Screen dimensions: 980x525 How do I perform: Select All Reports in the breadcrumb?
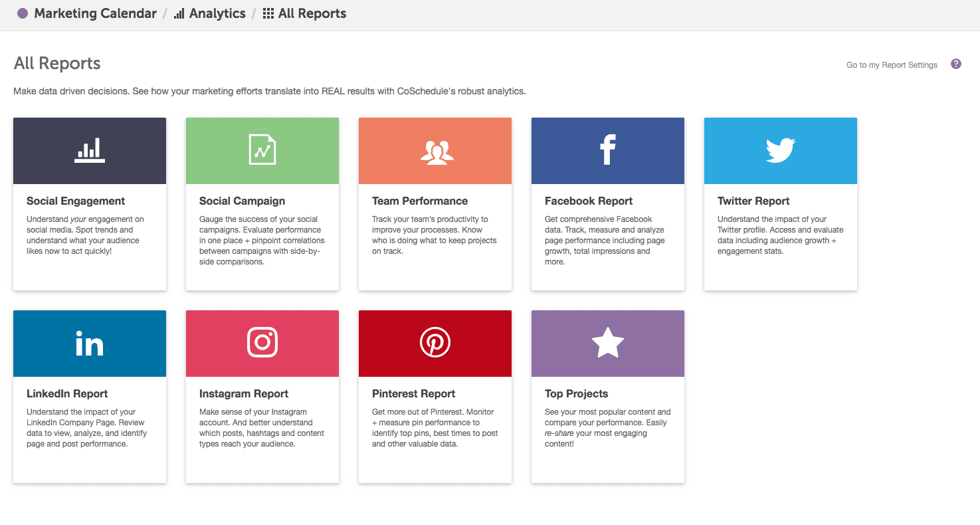click(x=312, y=13)
